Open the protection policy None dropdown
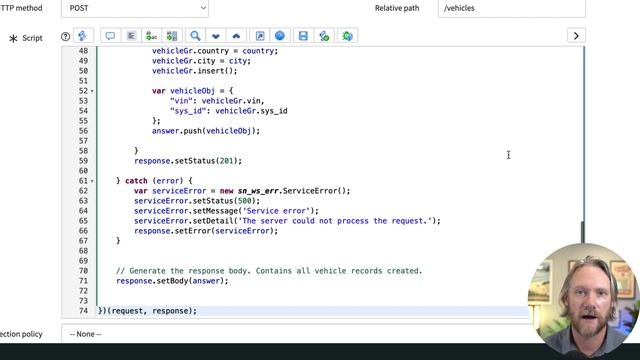Image resolution: width=640 pixels, height=360 pixels. (296, 334)
